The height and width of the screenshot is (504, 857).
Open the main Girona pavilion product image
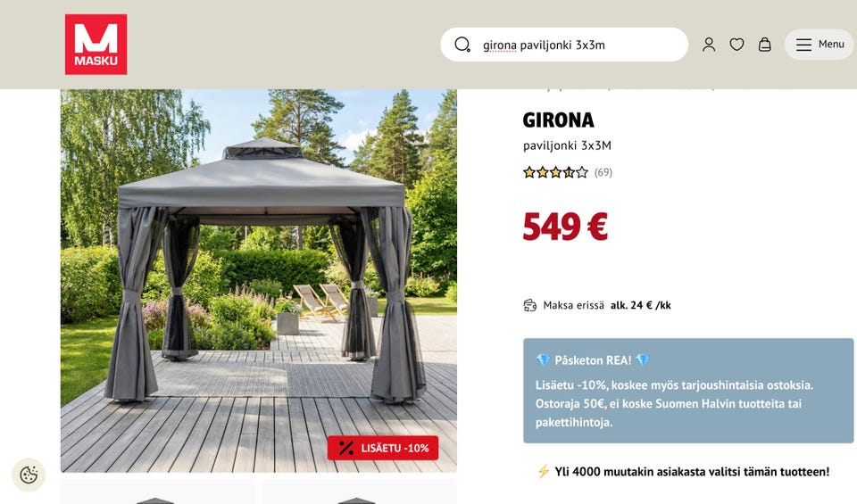click(x=259, y=281)
